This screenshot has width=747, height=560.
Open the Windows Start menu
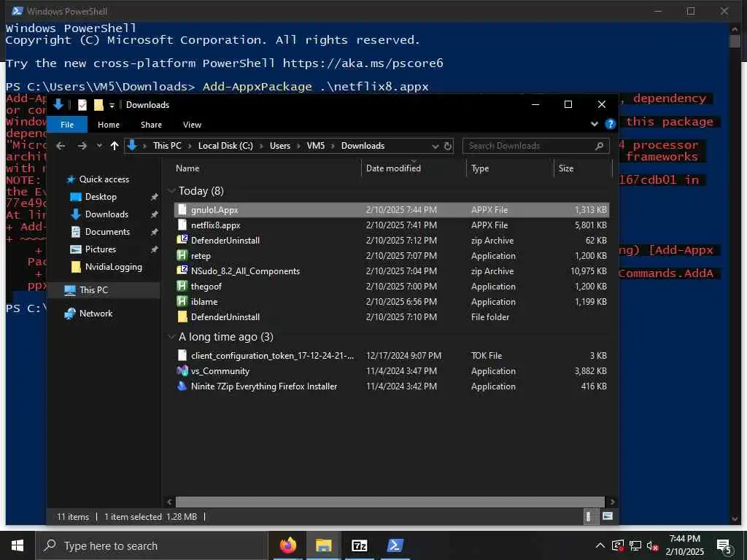[18, 545]
